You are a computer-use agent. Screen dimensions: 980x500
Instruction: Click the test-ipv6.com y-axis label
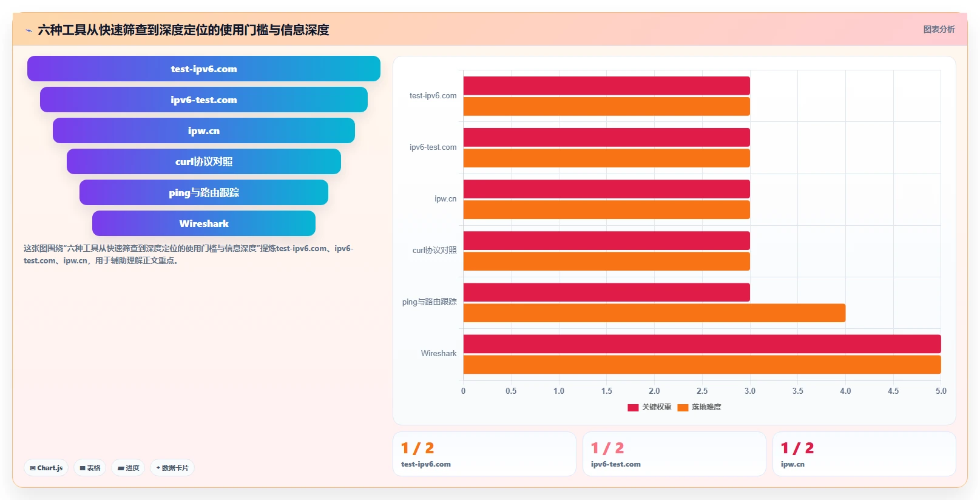pos(433,95)
